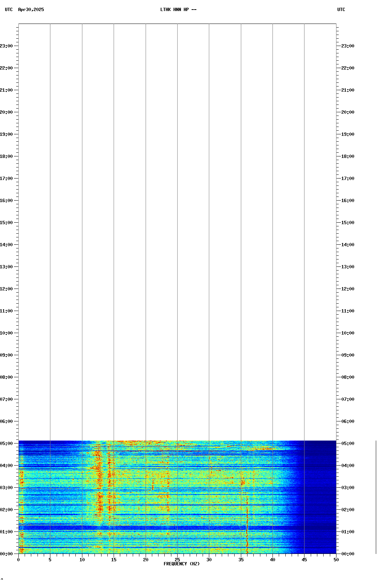Select the FREQUENCY (HZ) axis title
The image size is (392, 583).
(182, 564)
